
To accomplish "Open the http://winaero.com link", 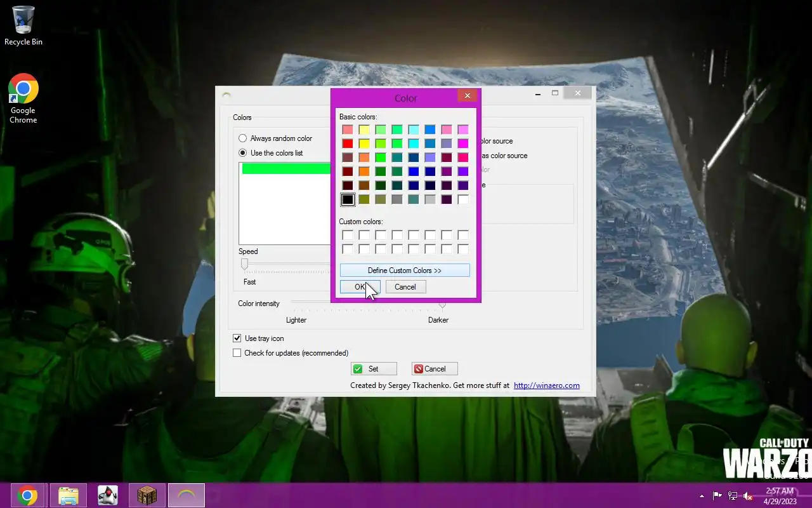I will [546, 385].
